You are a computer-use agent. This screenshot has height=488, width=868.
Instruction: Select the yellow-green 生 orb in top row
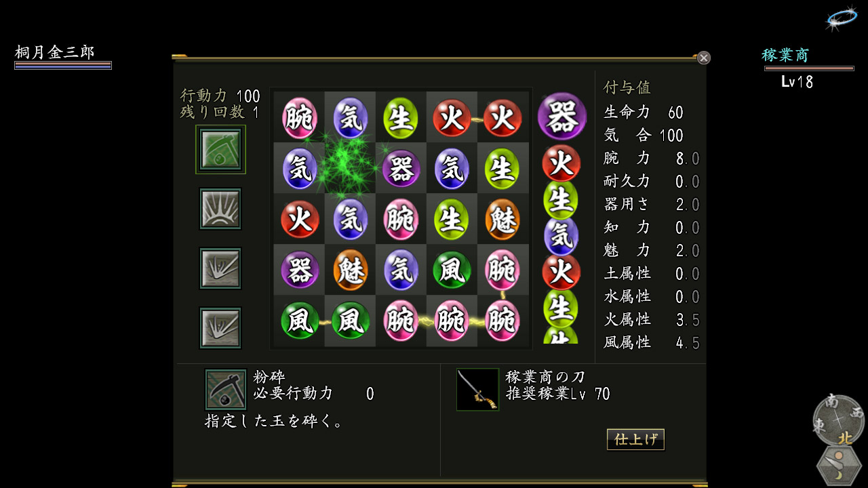[x=401, y=117]
